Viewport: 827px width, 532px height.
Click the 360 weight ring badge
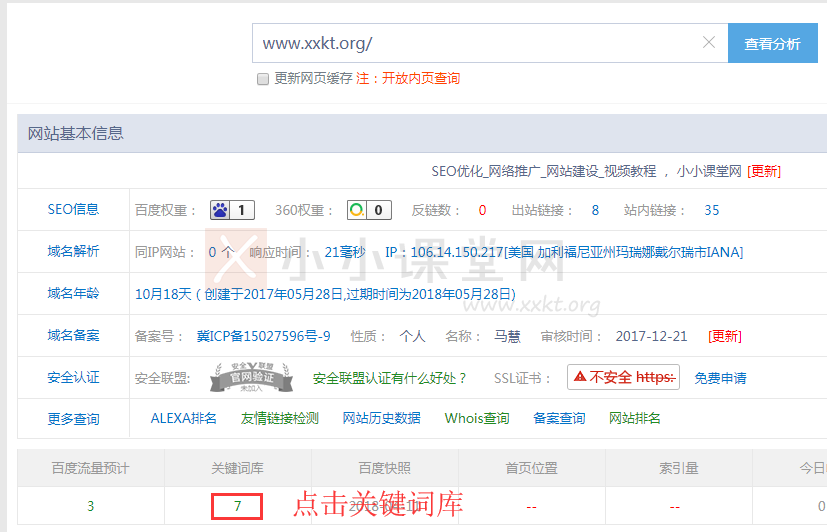point(369,210)
